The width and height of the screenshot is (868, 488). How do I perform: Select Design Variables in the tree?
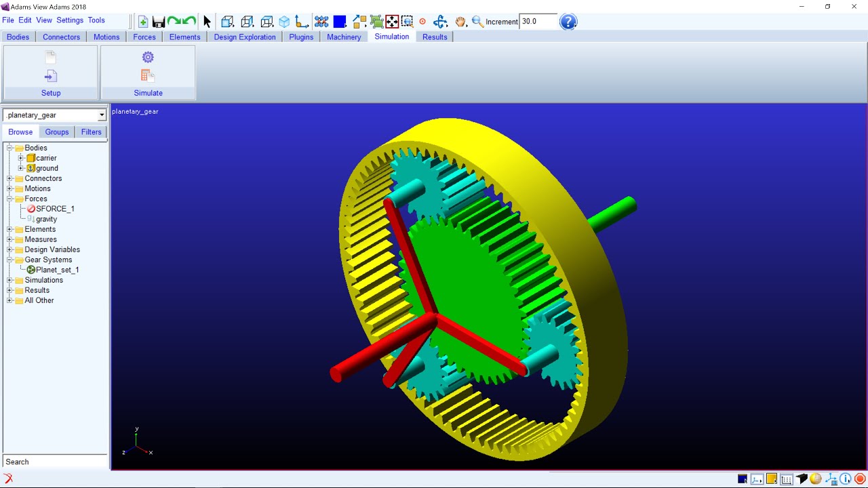point(52,249)
